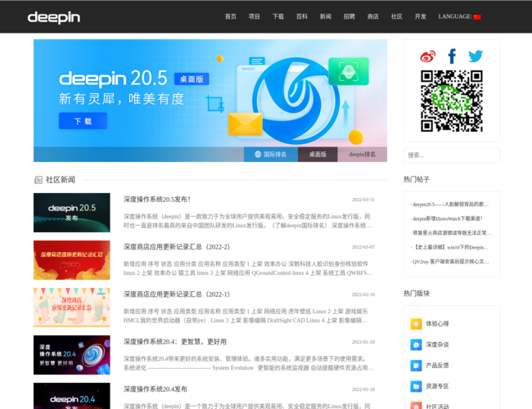
Task: Click the 社区活动 forum section icon
Action: (x=416, y=405)
